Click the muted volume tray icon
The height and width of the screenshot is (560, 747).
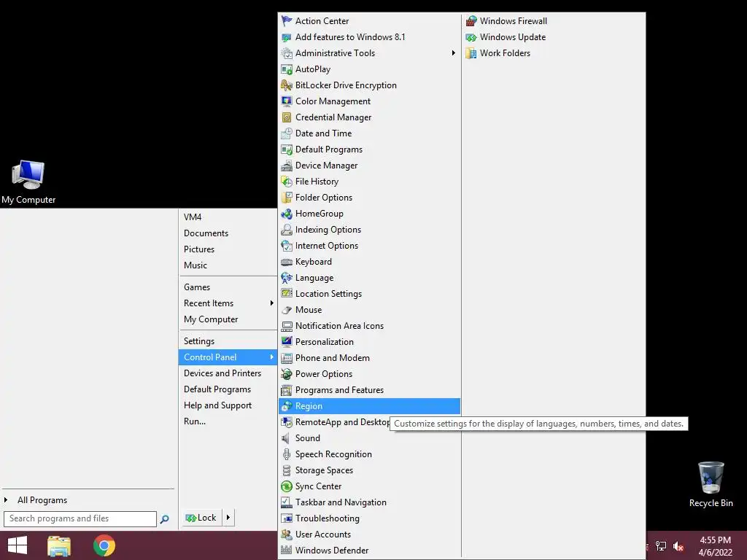(x=678, y=546)
